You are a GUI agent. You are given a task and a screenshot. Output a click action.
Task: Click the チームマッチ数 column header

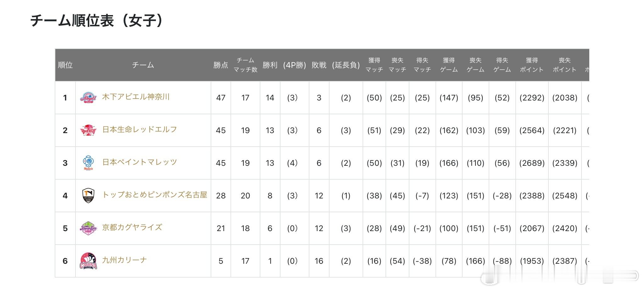point(245,65)
